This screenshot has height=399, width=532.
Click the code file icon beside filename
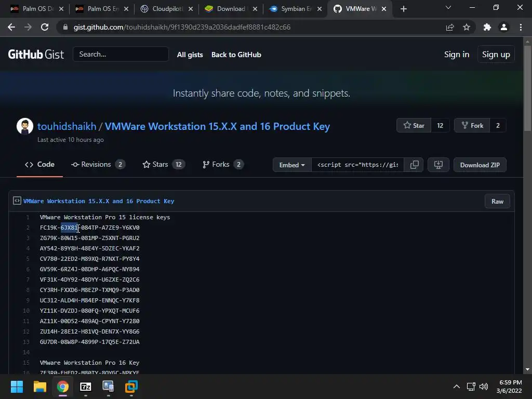tap(17, 201)
